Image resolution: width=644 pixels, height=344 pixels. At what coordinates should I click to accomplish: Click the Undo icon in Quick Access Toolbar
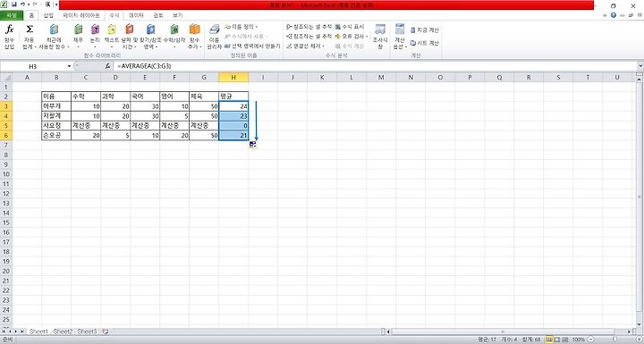point(22,4)
